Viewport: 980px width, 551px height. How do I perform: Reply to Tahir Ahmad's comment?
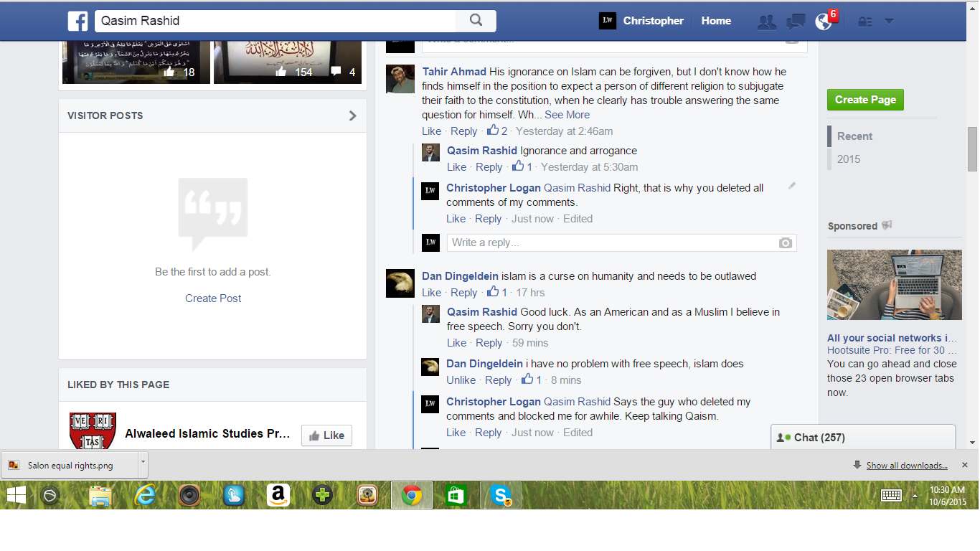coord(463,131)
